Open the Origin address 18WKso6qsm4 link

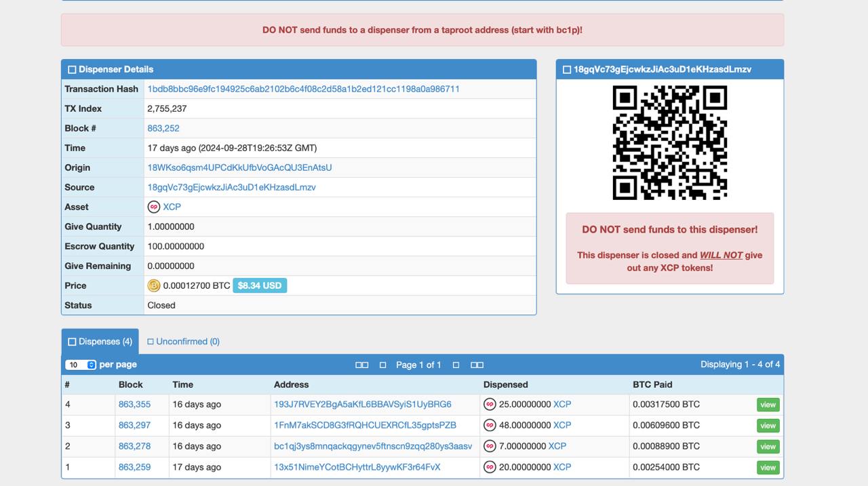240,167
